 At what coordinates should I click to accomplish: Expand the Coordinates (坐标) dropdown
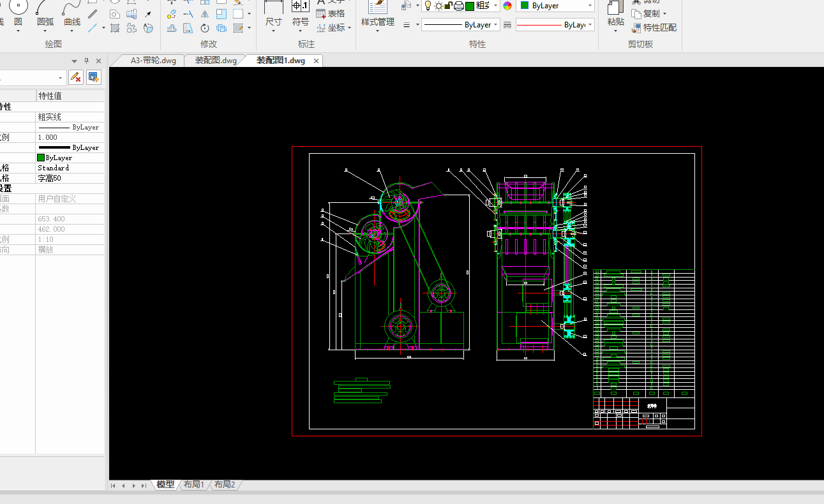(x=350, y=28)
